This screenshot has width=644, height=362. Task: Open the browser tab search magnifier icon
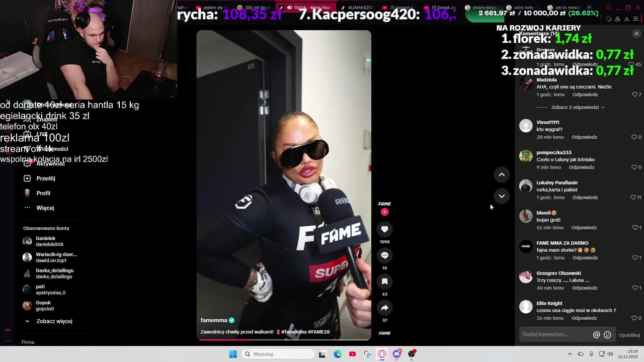(608, 8)
